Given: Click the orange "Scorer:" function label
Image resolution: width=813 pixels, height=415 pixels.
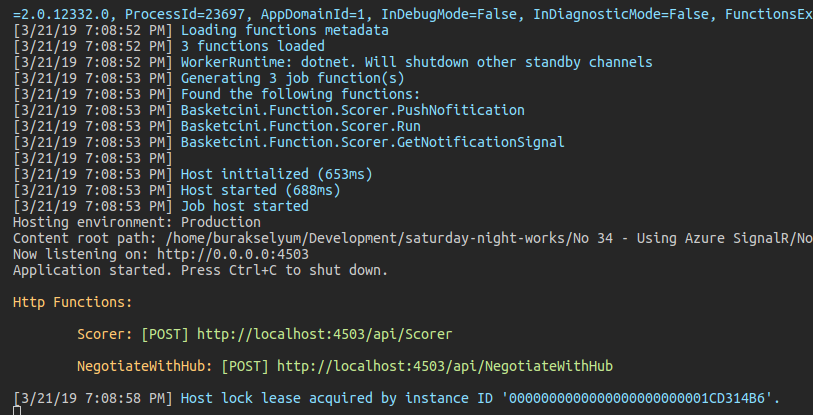Looking at the screenshot, I should coord(106,333).
